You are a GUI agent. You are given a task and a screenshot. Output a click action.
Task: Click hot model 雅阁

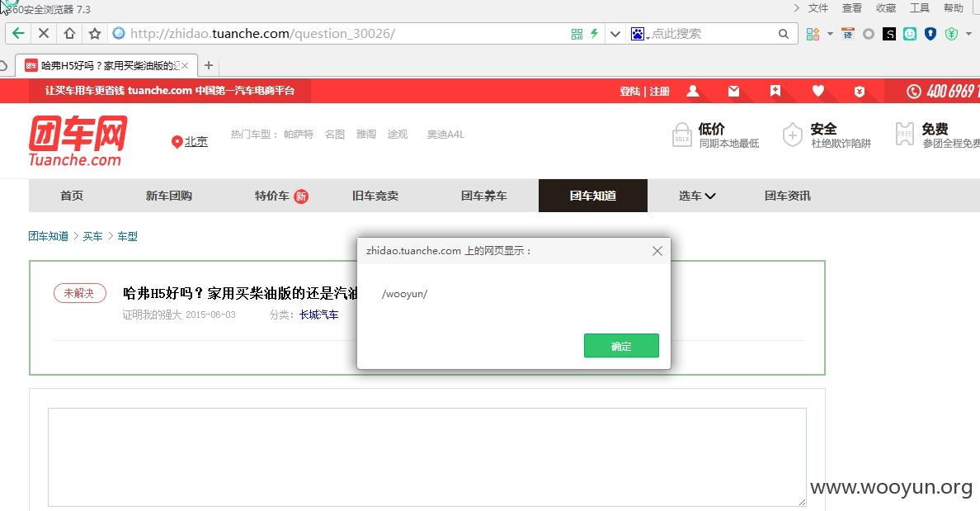pos(366,135)
